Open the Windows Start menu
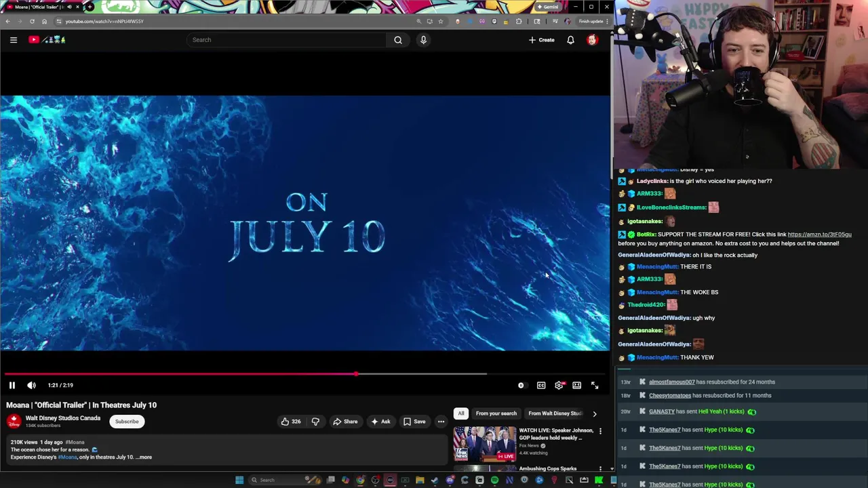The width and height of the screenshot is (868, 488). 239,480
